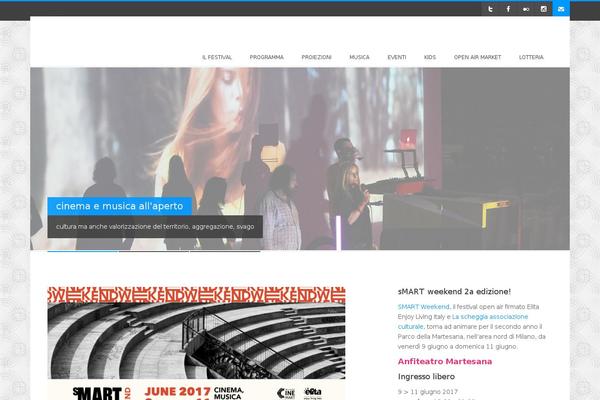
Task: Click the 'Anfiteatro Martesana' pink heading
Action: tap(445, 361)
